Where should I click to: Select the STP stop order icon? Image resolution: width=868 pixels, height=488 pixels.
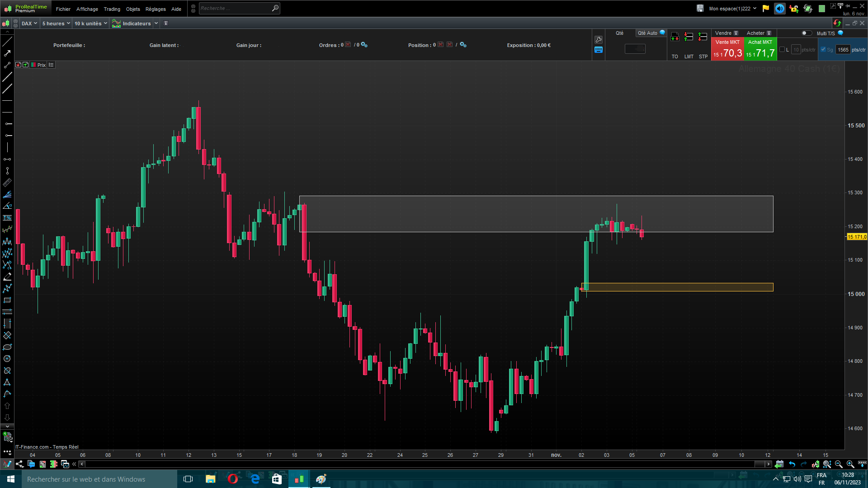(x=703, y=38)
